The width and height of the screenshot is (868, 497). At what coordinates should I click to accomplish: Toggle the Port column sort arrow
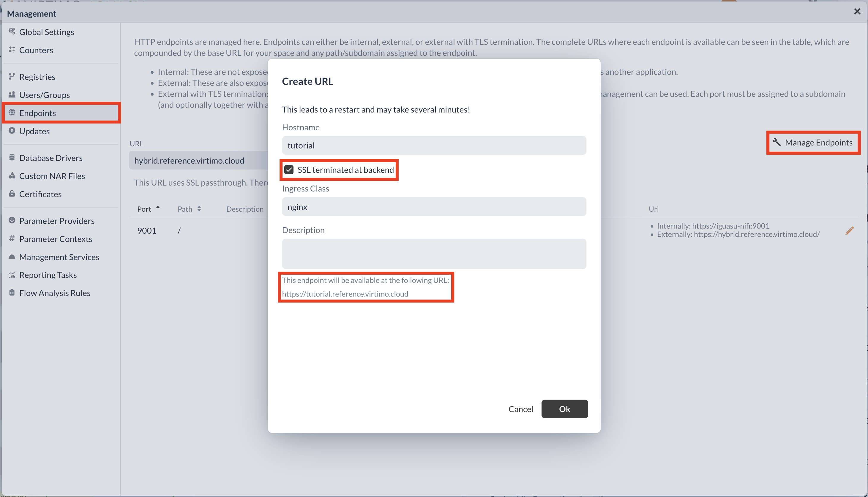(158, 207)
